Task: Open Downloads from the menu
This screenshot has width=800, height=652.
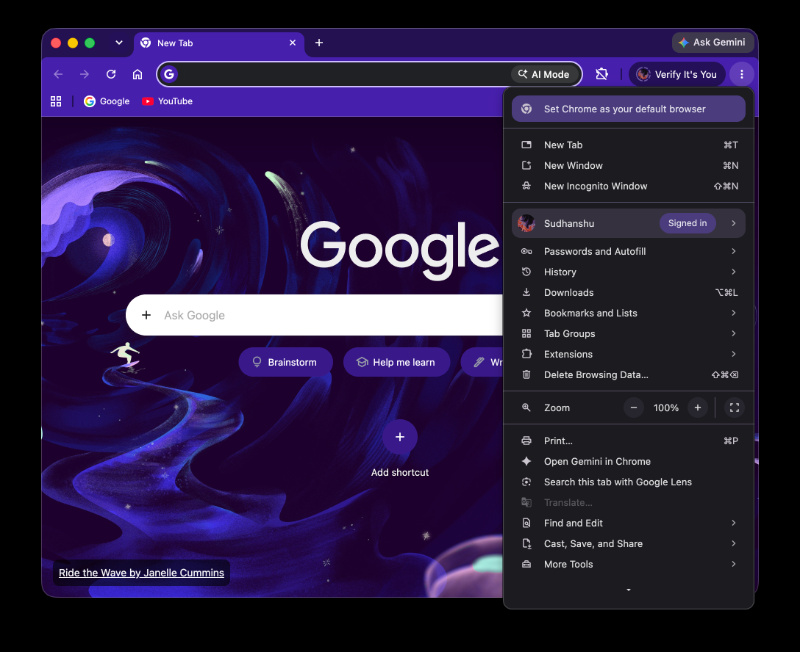Action: click(629, 292)
